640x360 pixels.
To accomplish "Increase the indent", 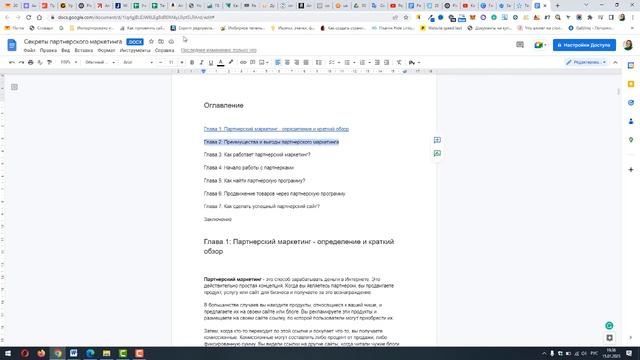I will (x=387, y=62).
